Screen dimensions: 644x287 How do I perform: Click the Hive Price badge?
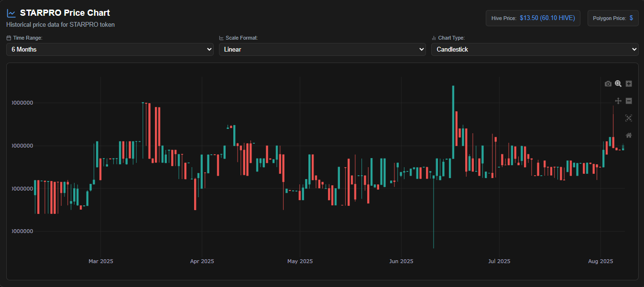click(533, 18)
